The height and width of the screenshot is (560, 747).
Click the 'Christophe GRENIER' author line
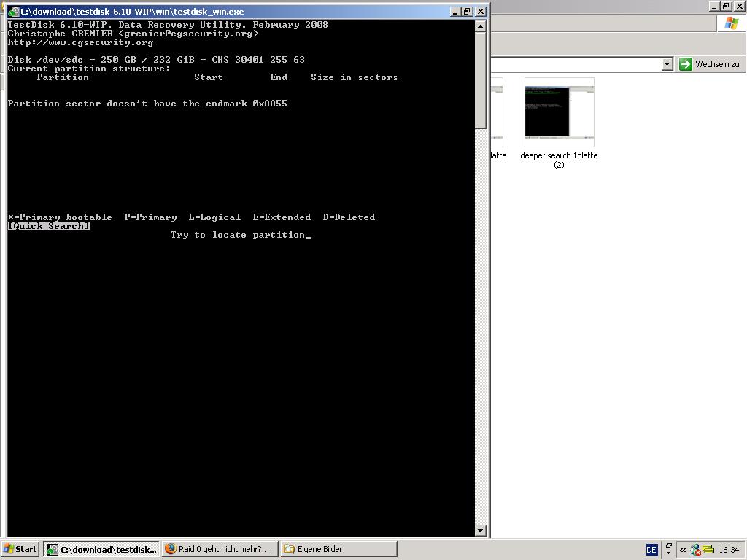point(133,34)
